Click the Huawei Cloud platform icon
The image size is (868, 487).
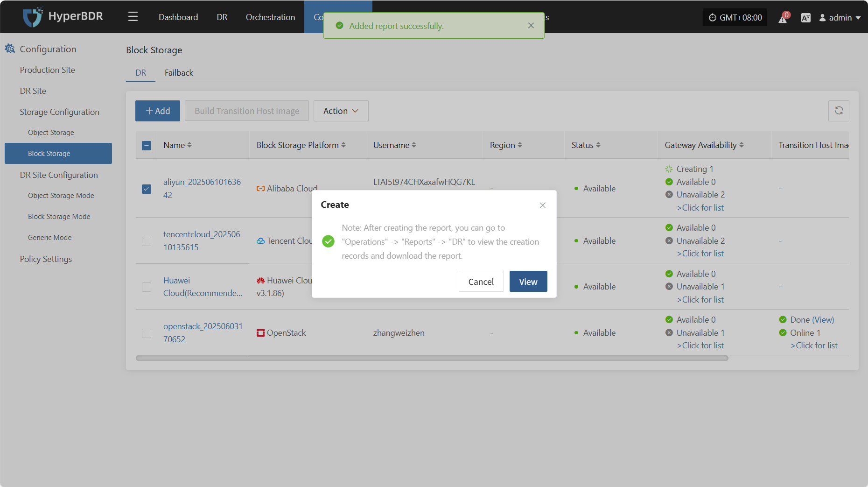coord(260,281)
